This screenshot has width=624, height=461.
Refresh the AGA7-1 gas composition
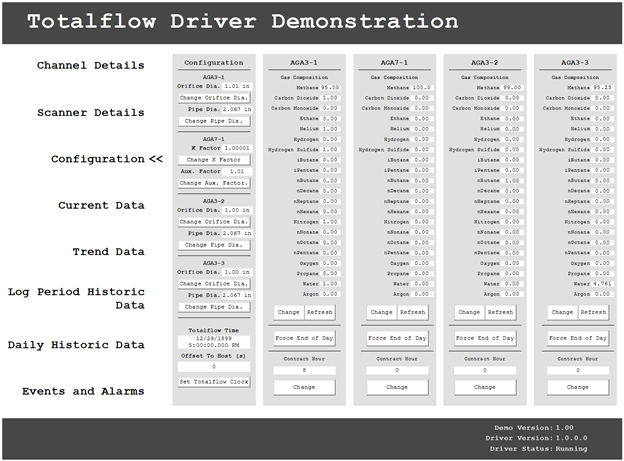pyautogui.click(x=413, y=313)
